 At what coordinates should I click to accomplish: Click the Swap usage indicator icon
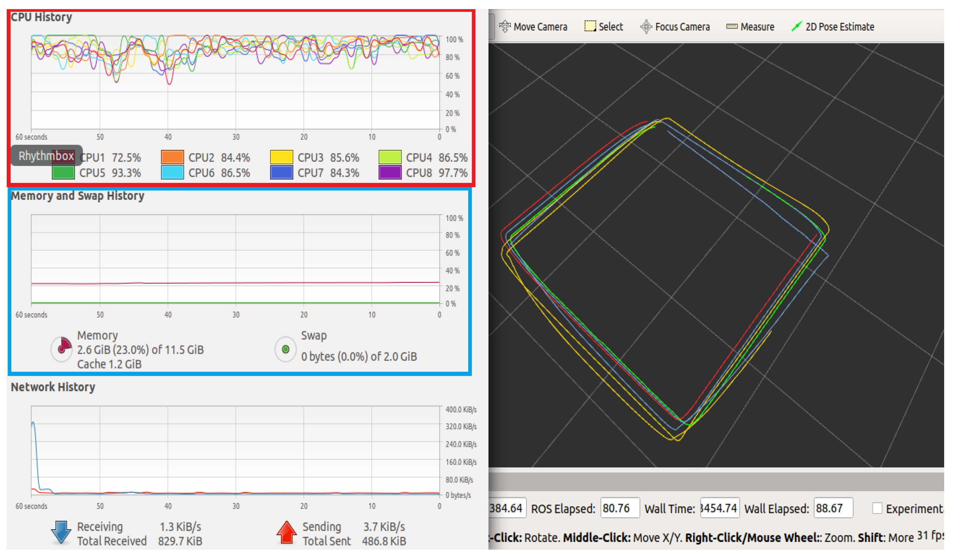[286, 349]
